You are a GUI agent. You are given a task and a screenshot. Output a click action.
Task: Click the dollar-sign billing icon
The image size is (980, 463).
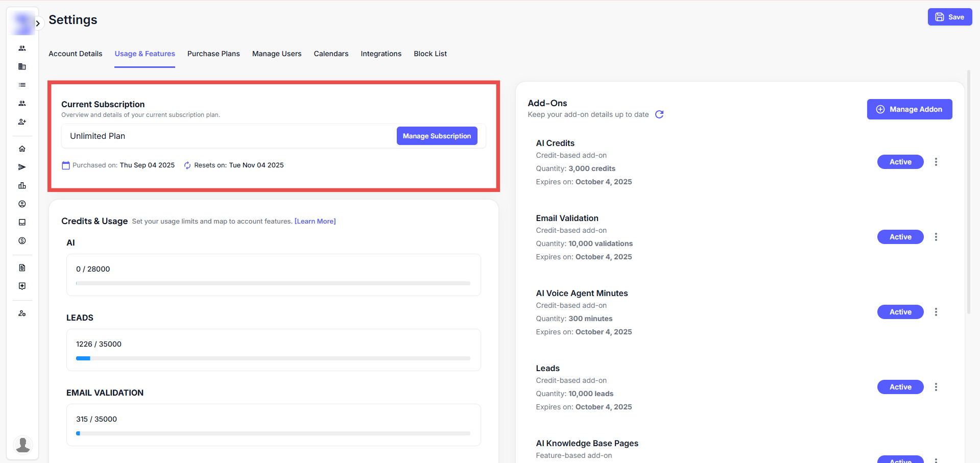click(22, 241)
